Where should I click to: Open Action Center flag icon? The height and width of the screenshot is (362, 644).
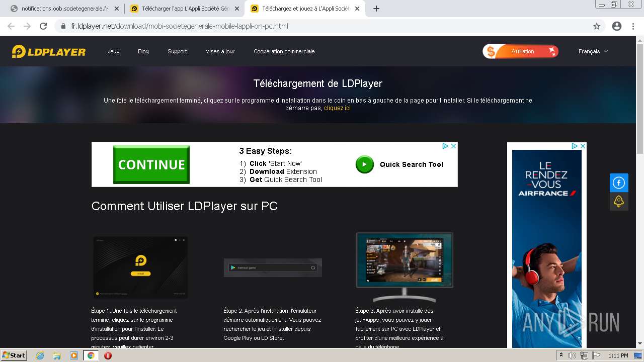point(596,355)
